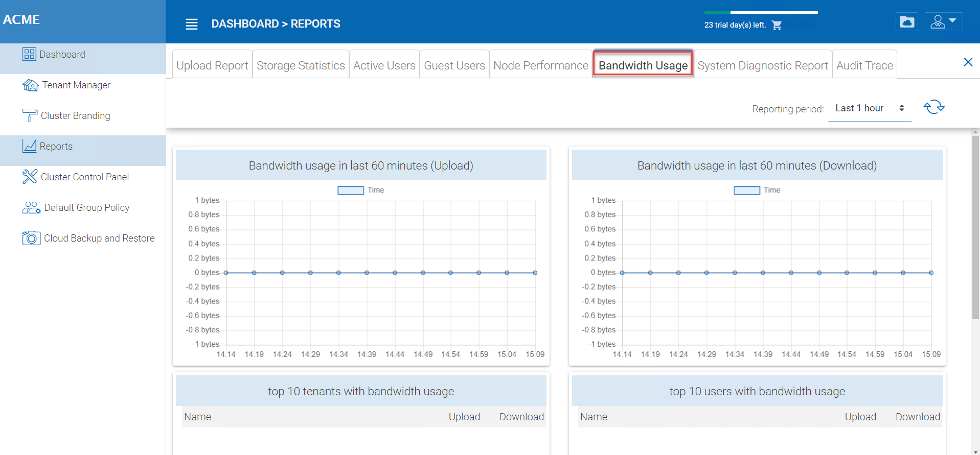980x455 pixels.
Task: Click the scrollbar down arrow
Action: tap(975, 451)
